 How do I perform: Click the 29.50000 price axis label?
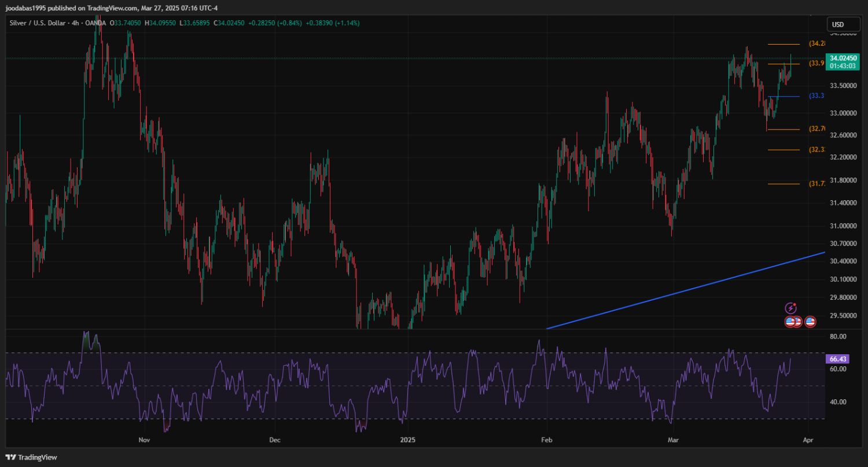pos(843,316)
